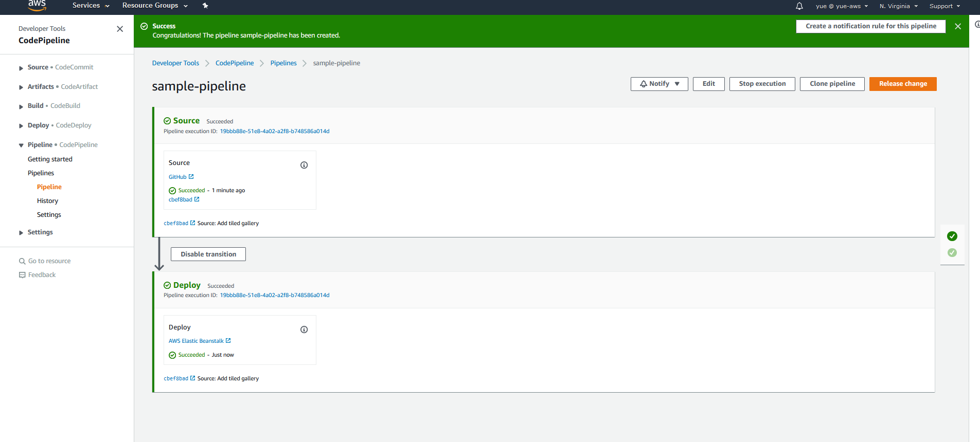The width and height of the screenshot is (980, 442).
Task: Open the Resource Groups dropdown
Action: click(155, 6)
